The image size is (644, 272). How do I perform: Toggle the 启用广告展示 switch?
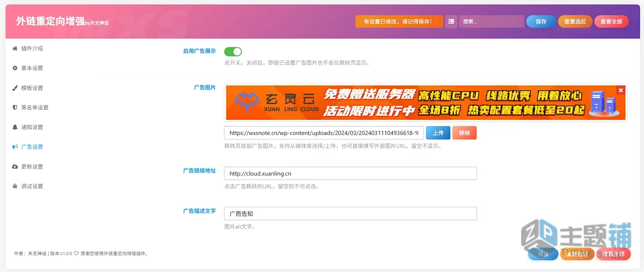(233, 51)
